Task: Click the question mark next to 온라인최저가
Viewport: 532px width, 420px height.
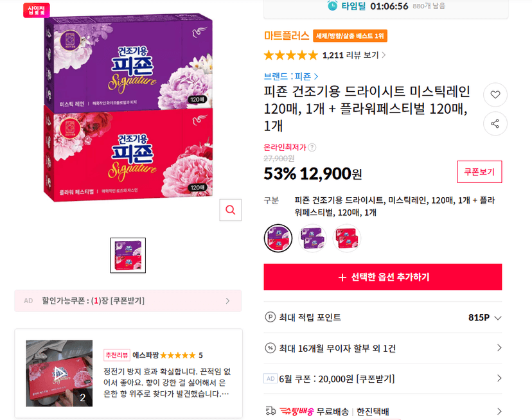Action: [x=312, y=148]
